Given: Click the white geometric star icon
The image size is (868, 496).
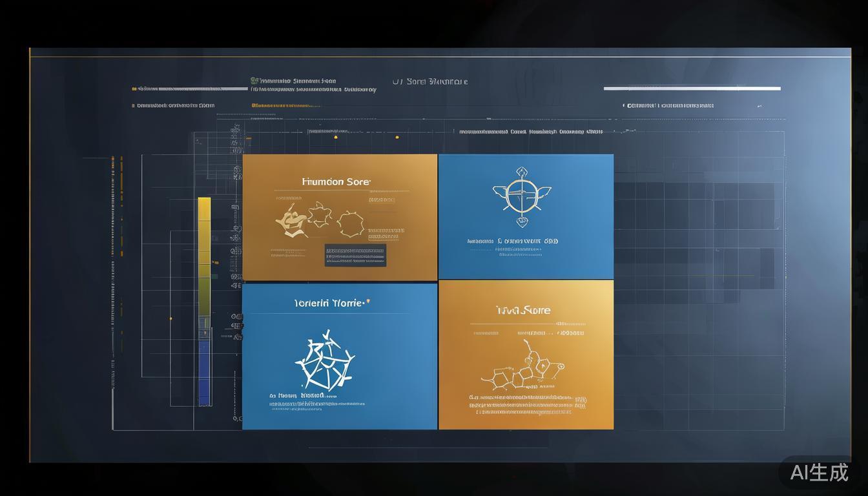Looking at the screenshot, I should [x=325, y=360].
